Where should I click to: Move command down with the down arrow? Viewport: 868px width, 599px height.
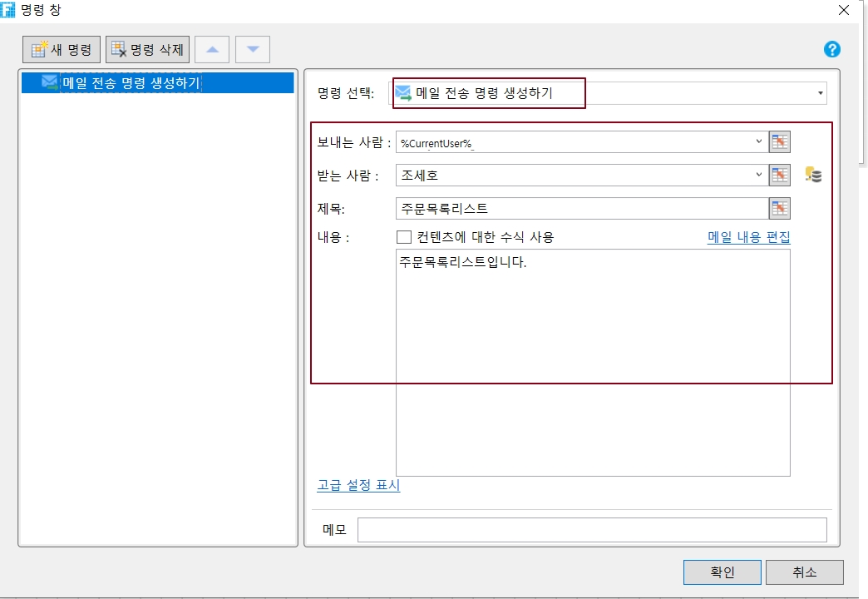[253, 50]
